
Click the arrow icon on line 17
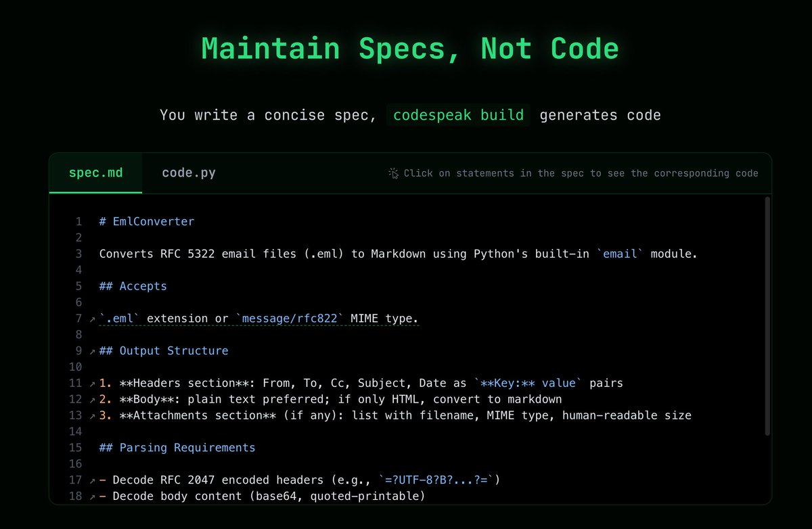pos(93,481)
